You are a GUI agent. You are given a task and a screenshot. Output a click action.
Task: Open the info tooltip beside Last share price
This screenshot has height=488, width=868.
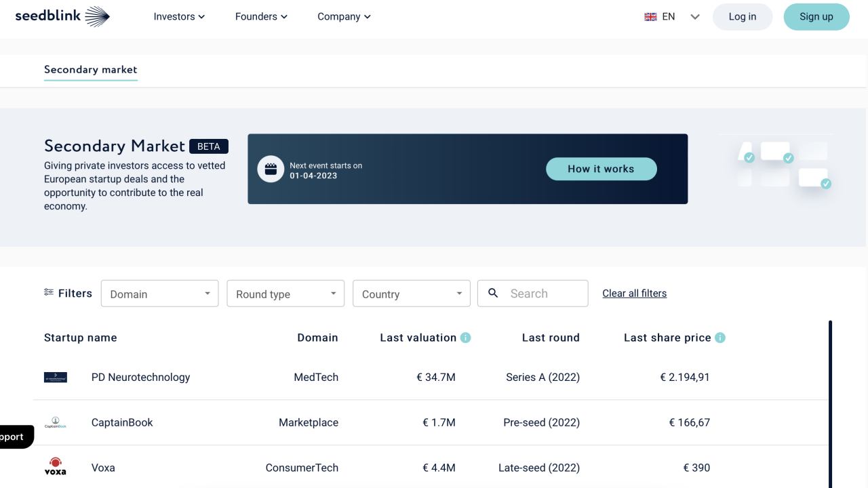click(x=720, y=337)
